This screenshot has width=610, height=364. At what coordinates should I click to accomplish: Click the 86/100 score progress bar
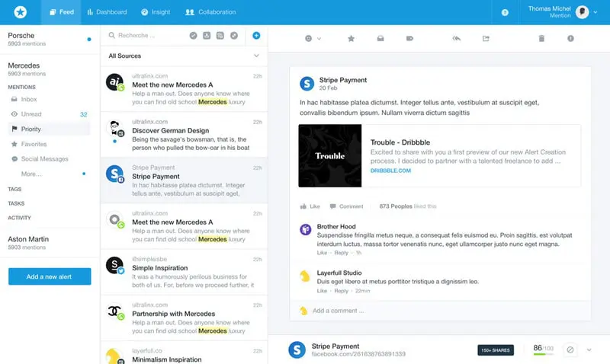[543, 355]
